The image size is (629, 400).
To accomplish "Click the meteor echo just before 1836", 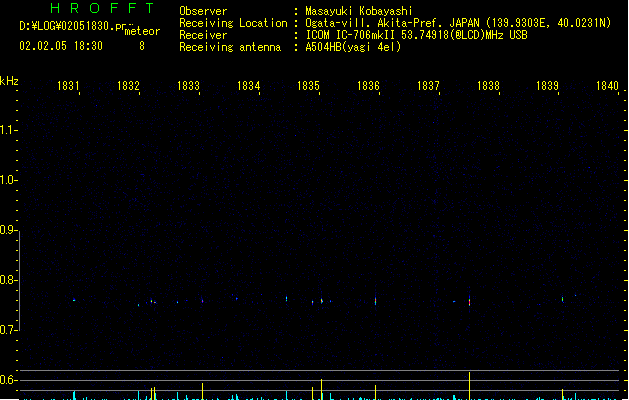I will pos(375,301).
